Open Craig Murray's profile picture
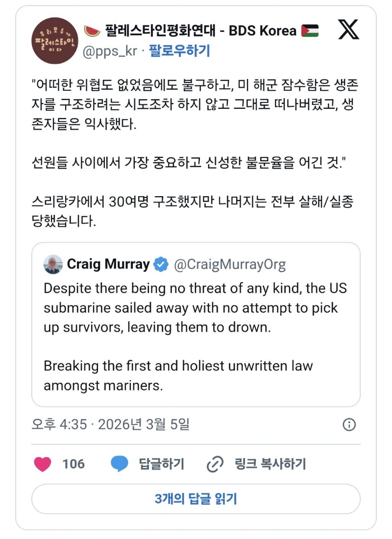Screen dimensions: 392x539 (x=53, y=265)
